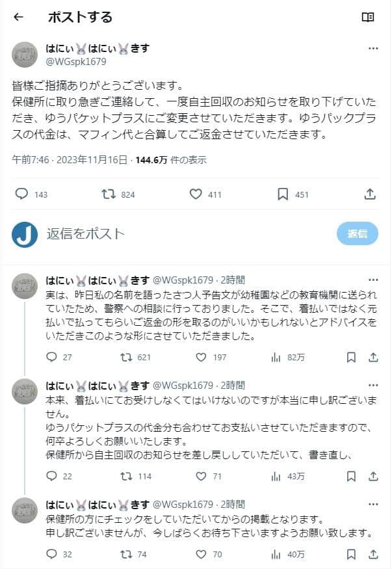Repost the main post with 824 reposts
The width and height of the screenshot is (392, 569).
click(109, 194)
